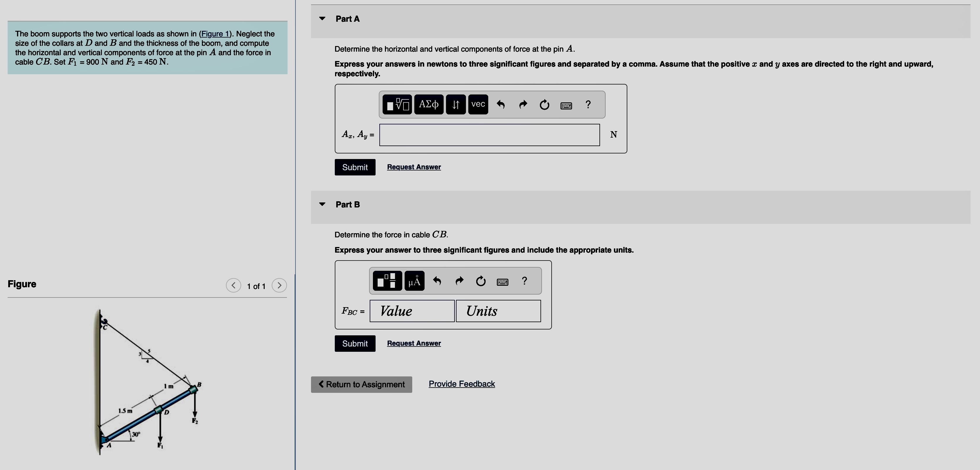The width and height of the screenshot is (980, 470).
Task: Open help question mark in Part A
Action: 588,104
